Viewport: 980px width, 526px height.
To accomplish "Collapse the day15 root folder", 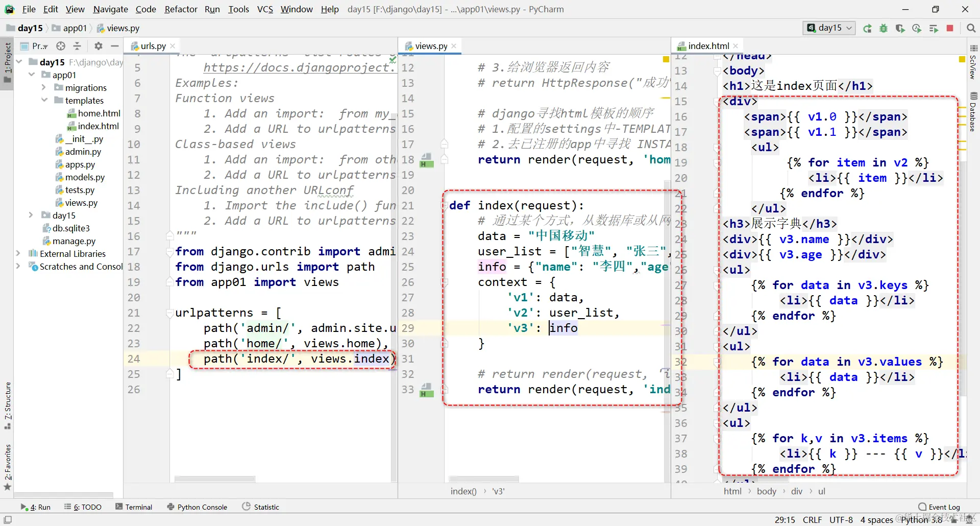I will pyautogui.click(x=19, y=62).
